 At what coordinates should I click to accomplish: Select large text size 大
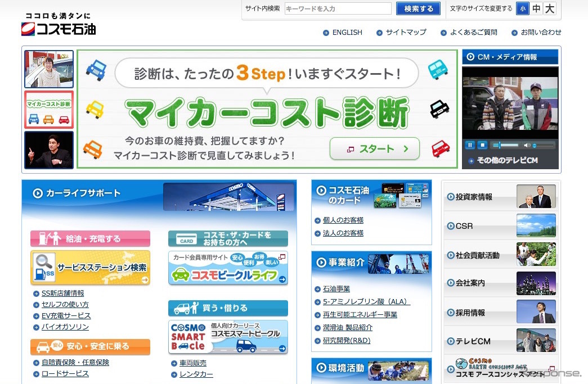550,8
